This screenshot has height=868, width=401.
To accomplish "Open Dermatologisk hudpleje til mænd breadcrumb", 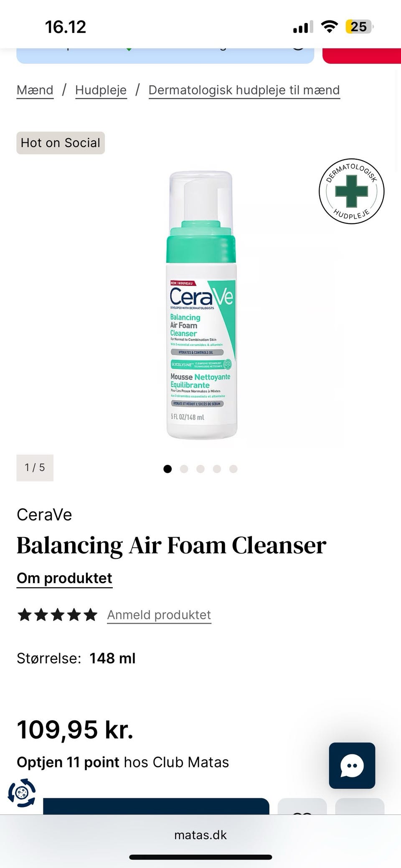I will click(x=244, y=90).
